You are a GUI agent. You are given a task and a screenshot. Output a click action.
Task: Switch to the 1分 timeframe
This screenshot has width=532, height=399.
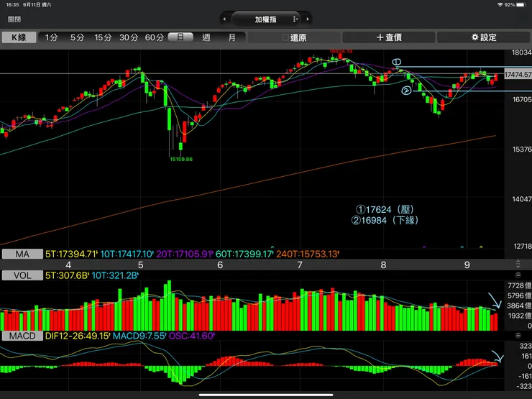(51, 37)
